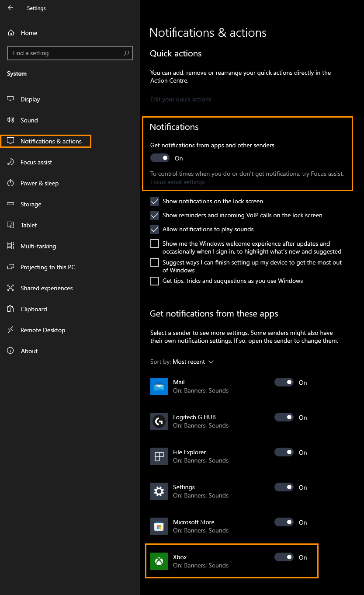
Task: Click the Multi-tasking icon
Action: click(11, 246)
